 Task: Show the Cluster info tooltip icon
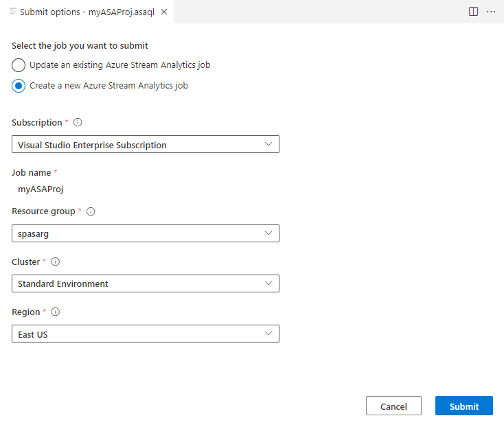click(56, 262)
